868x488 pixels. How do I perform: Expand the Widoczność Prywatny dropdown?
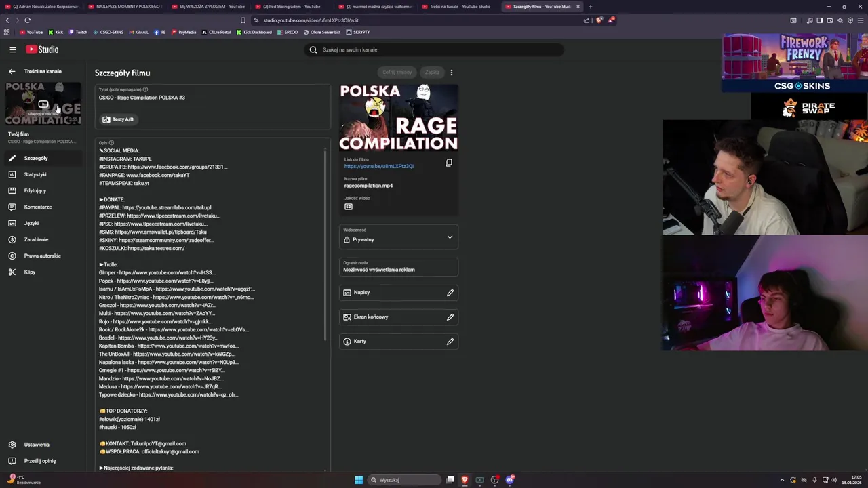tap(399, 237)
